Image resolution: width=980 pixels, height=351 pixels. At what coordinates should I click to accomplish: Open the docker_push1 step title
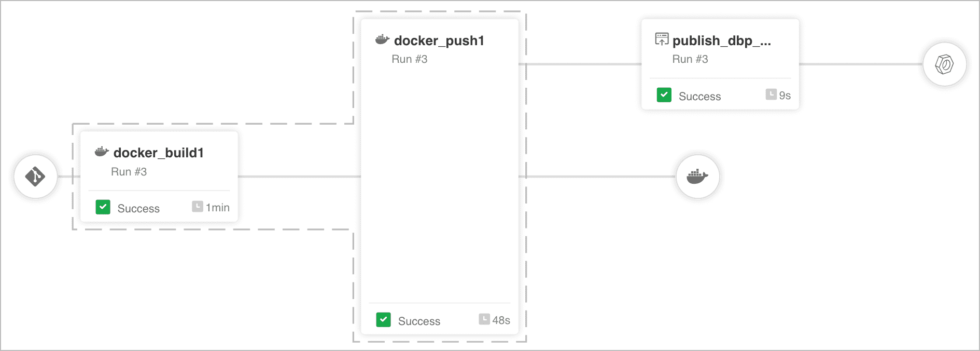(x=439, y=40)
